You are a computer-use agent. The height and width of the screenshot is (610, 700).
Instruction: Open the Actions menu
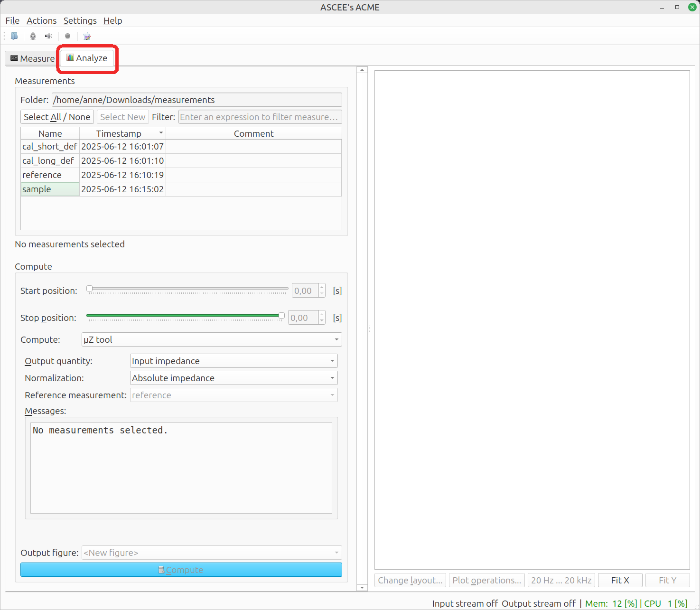(x=41, y=20)
